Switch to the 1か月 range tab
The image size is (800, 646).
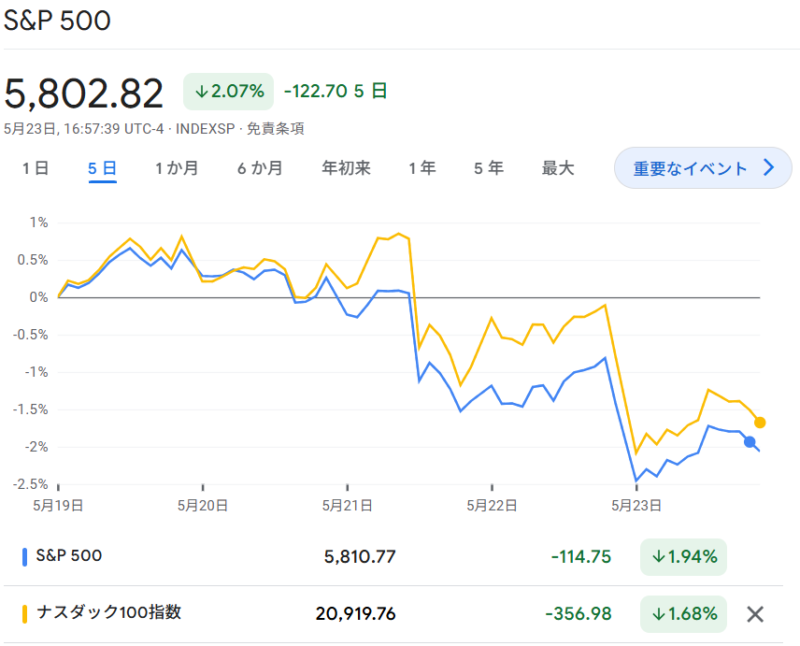tap(177, 168)
